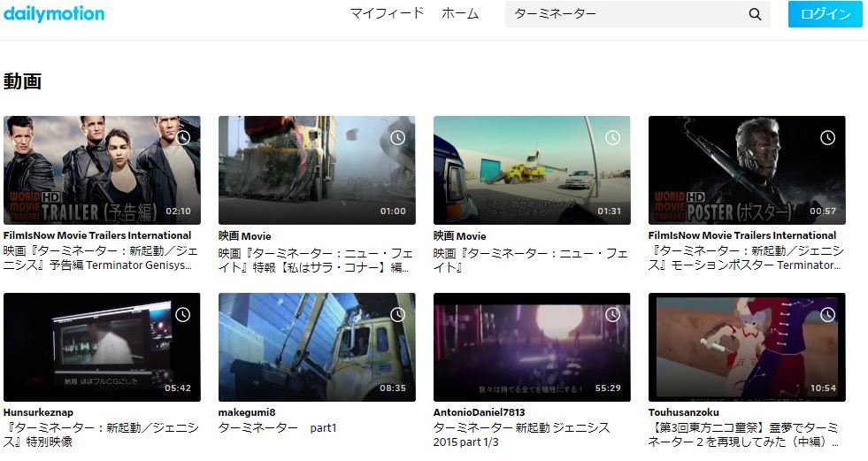Screen dimensions: 868x461
Task: Open title ターミネーター part1
Action: pos(277,427)
